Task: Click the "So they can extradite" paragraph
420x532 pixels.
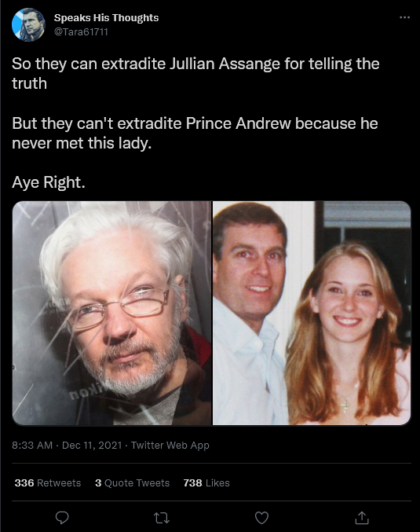Action: tap(195, 74)
